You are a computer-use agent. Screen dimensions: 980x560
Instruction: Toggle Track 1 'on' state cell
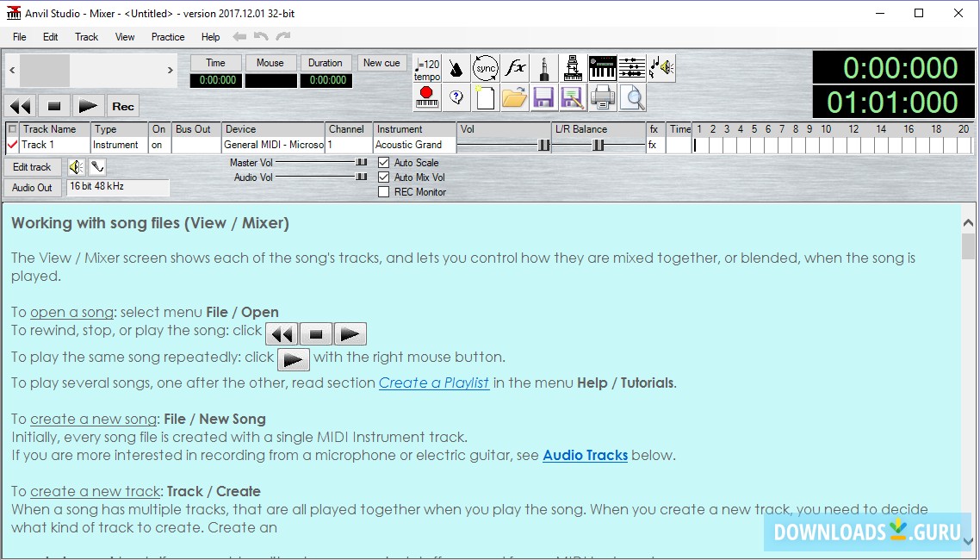pos(158,145)
